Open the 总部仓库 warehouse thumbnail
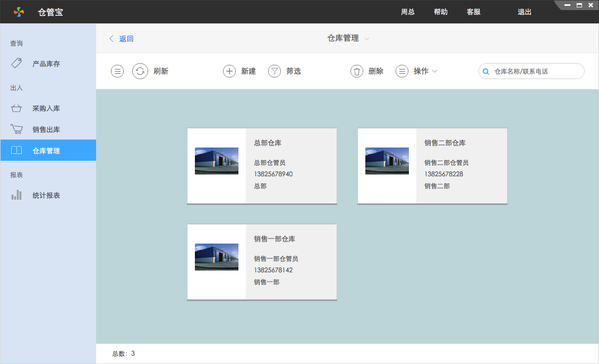Screen dimensions: 599x364 click(x=217, y=161)
